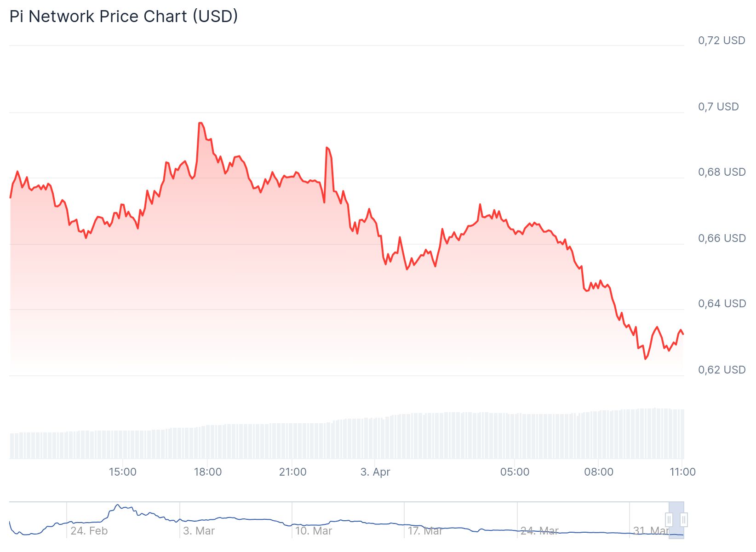Click the 15:00 time axis label
Image resolution: width=756 pixels, height=552 pixels.
coord(123,472)
